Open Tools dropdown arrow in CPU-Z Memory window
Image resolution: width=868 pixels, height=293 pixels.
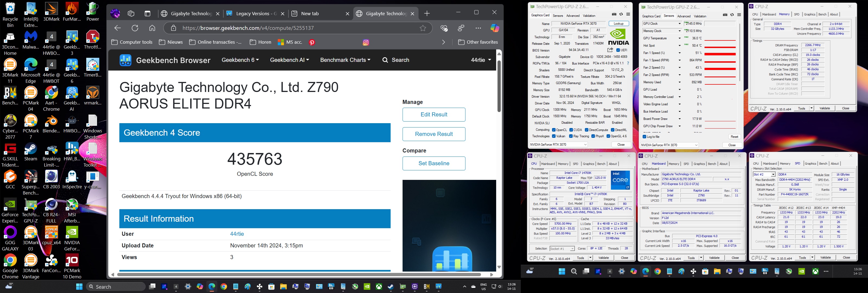(x=811, y=108)
